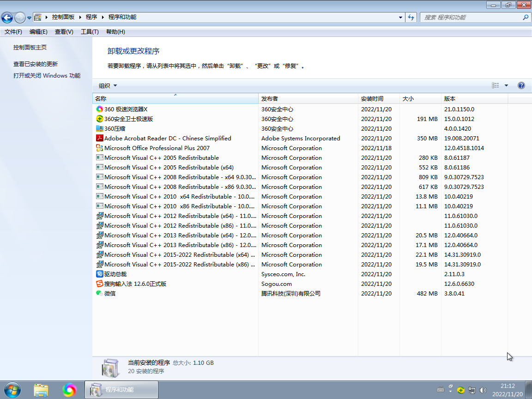This screenshot has width=532, height=399.
Task: Go to 控制面板主页
Action: point(30,48)
